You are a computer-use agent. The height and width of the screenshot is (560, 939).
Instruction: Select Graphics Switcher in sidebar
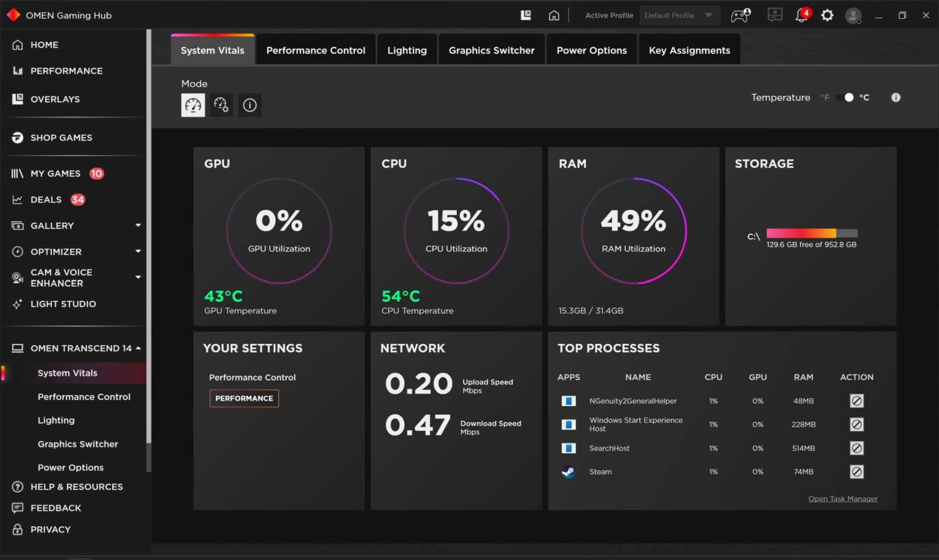(x=78, y=444)
